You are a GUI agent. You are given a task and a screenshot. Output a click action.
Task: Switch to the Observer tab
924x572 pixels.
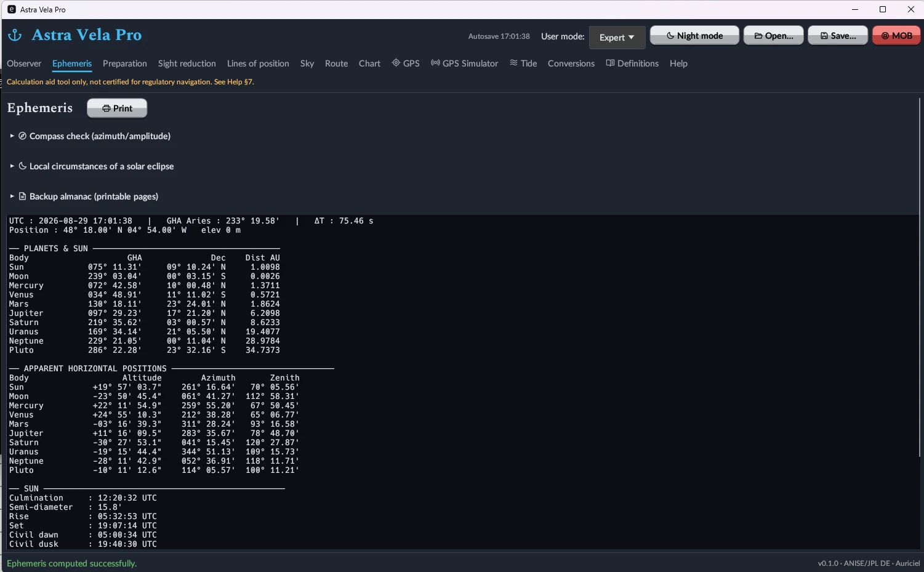[24, 63]
